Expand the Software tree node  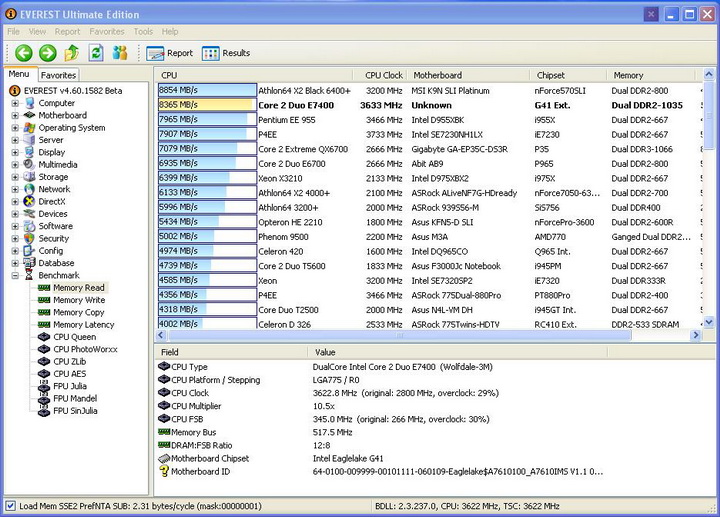[x=15, y=226]
